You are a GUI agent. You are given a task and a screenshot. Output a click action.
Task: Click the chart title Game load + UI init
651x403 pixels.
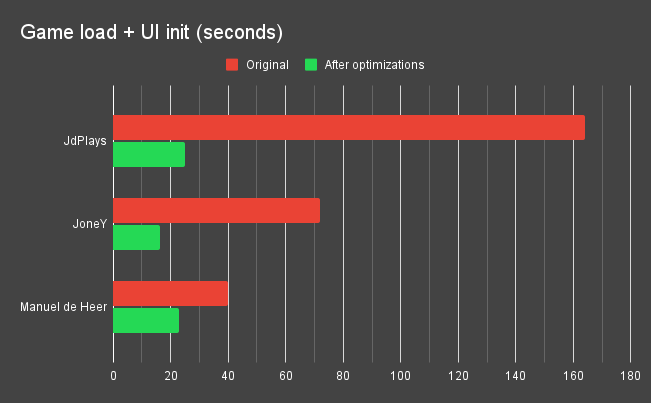(151, 32)
